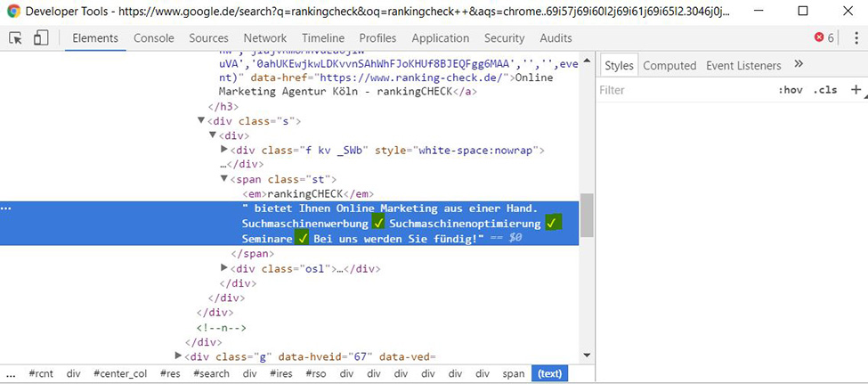Viewport: 868px width, 384px height.
Task: Open the DevTools three-dot customize menu
Action: click(x=856, y=37)
